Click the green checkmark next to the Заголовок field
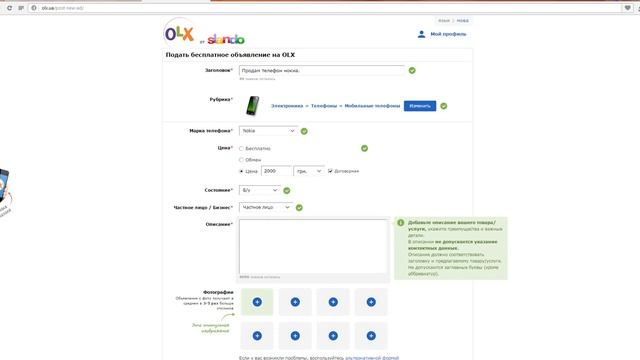Image resolution: width=640 pixels, height=360 pixels. pyautogui.click(x=412, y=71)
